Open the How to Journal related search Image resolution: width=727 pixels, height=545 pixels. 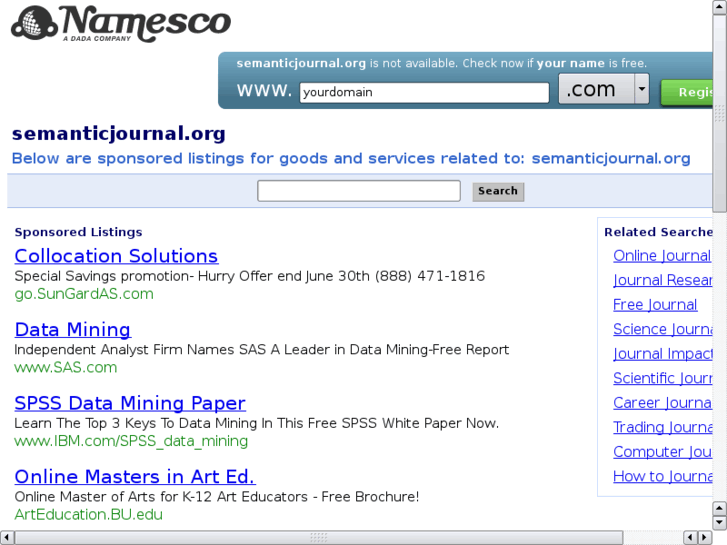click(x=663, y=476)
